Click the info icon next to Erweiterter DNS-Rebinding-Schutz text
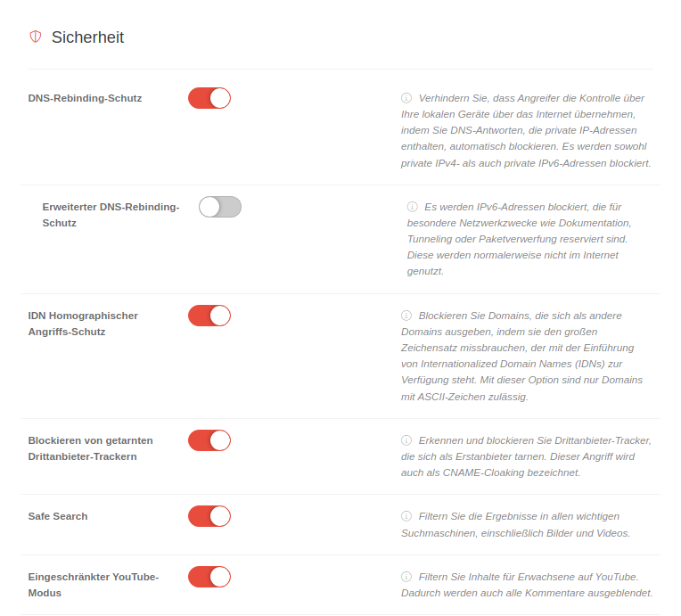This screenshot has height=616, width=681. pyautogui.click(x=413, y=207)
